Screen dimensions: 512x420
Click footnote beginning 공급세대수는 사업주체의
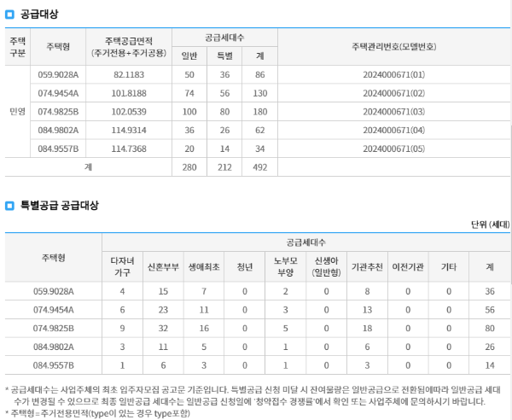tap(253, 396)
